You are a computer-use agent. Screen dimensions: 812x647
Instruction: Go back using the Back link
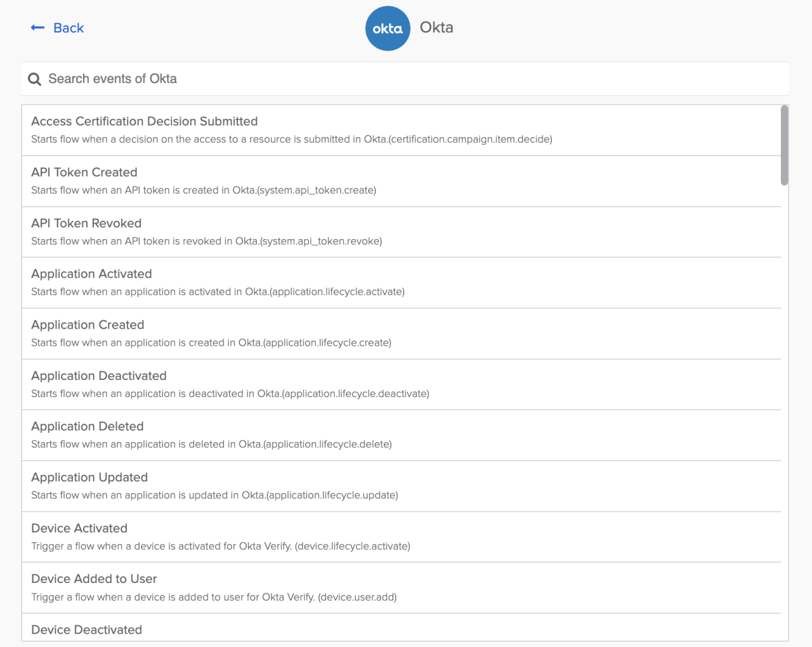click(x=57, y=28)
